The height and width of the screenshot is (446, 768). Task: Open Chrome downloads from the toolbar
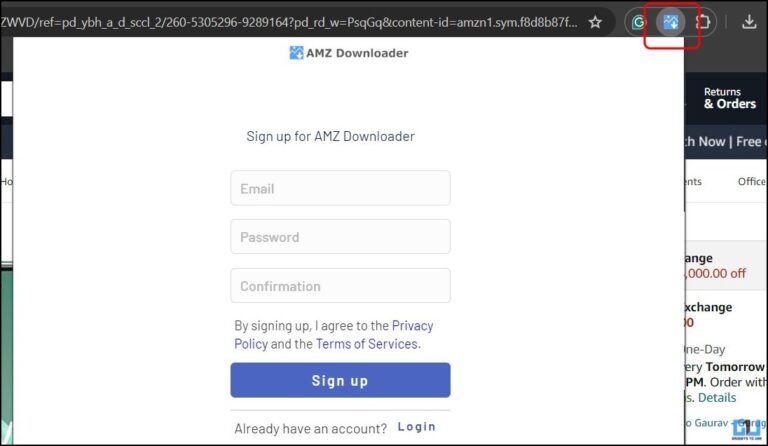pyautogui.click(x=749, y=21)
